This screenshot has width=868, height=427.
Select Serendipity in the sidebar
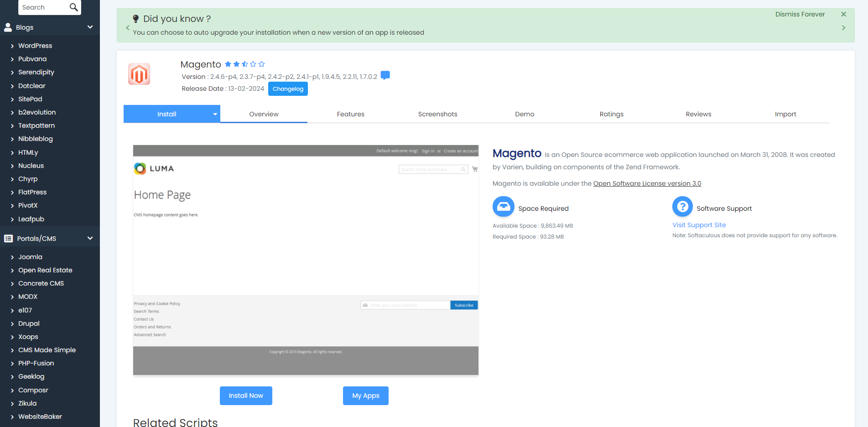pos(36,72)
